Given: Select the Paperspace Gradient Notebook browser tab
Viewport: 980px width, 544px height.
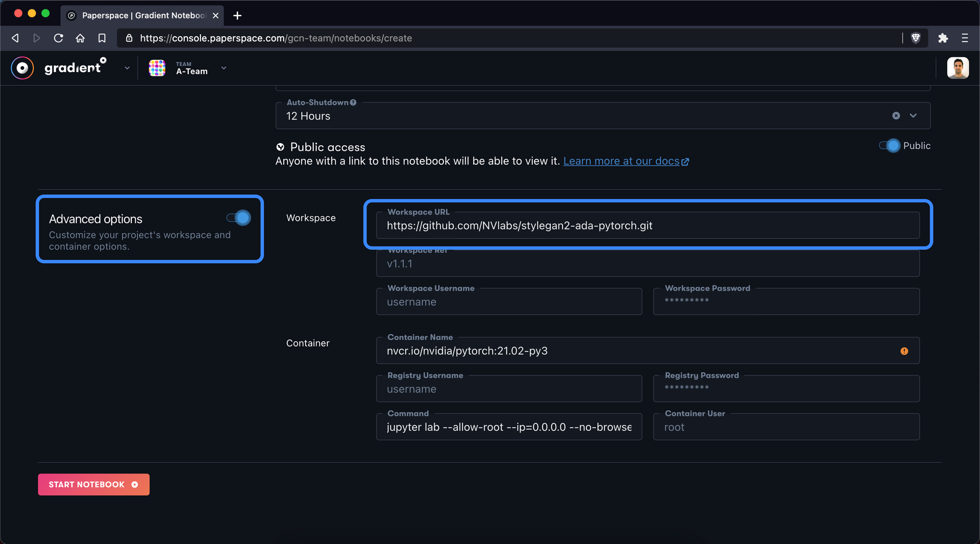Looking at the screenshot, I should (142, 16).
